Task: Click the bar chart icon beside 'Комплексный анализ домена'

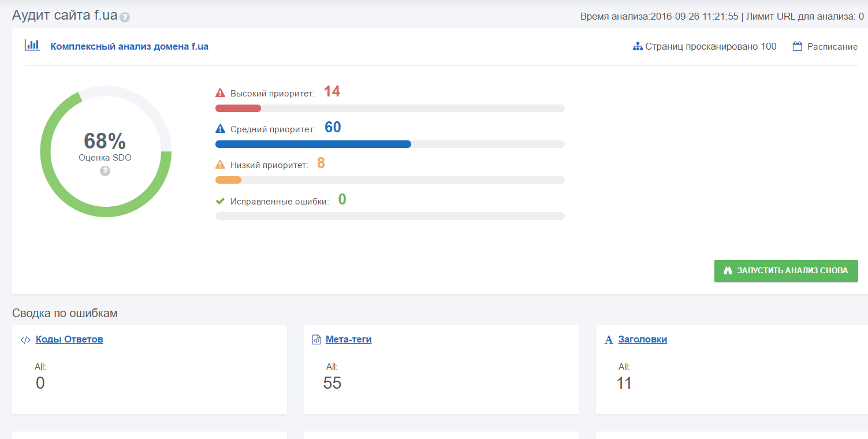Action: tap(32, 45)
